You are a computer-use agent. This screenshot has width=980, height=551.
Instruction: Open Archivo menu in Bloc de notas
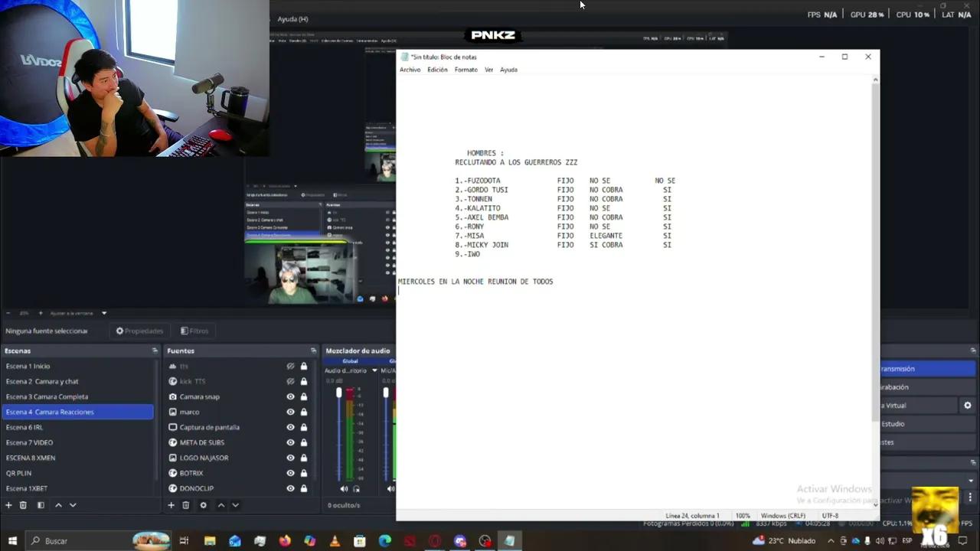[410, 70]
